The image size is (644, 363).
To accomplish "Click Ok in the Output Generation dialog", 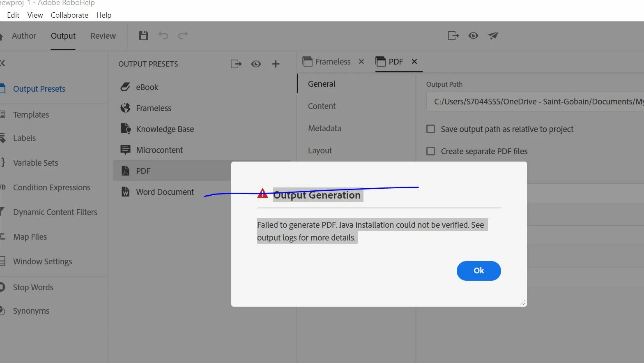I will [x=478, y=271].
